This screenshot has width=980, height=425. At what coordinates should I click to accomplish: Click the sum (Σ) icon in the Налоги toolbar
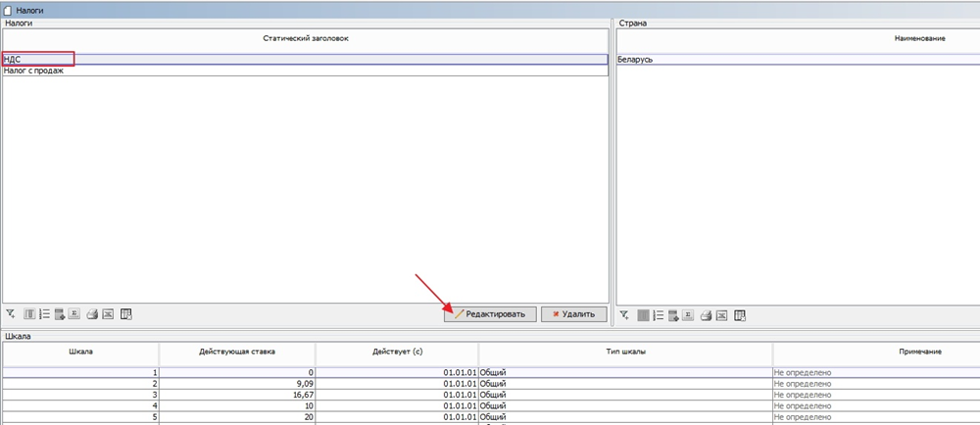pos(75,314)
